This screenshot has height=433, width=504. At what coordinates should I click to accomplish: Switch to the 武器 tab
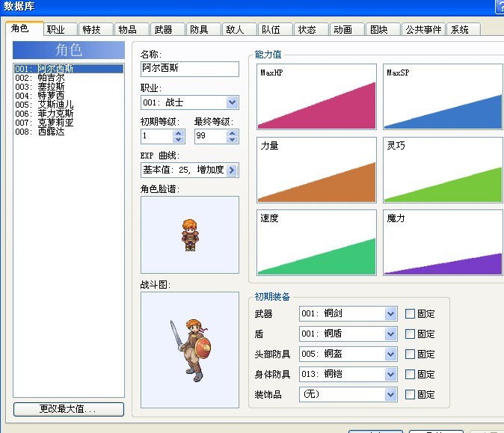point(168,30)
